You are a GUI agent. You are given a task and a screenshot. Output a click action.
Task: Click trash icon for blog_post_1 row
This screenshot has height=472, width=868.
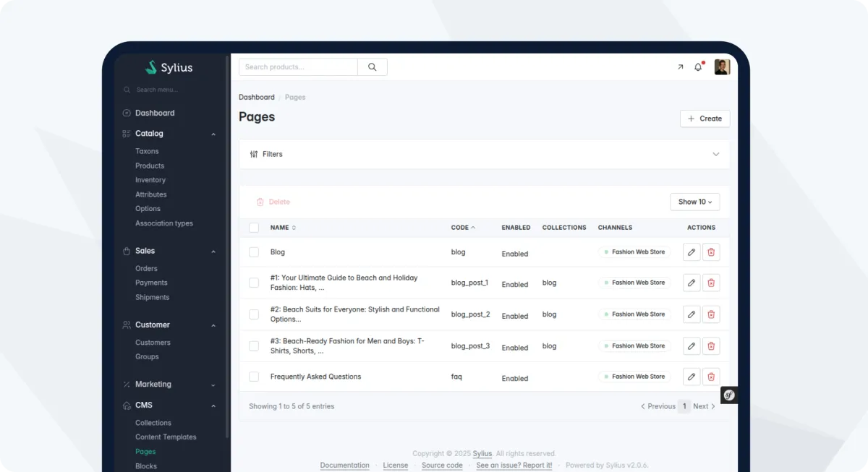click(711, 283)
